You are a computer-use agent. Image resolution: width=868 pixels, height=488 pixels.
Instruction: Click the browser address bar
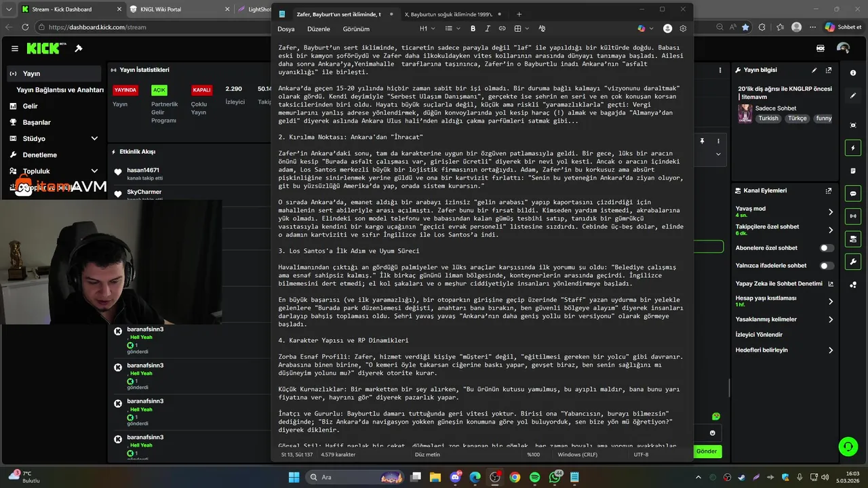[156, 27]
